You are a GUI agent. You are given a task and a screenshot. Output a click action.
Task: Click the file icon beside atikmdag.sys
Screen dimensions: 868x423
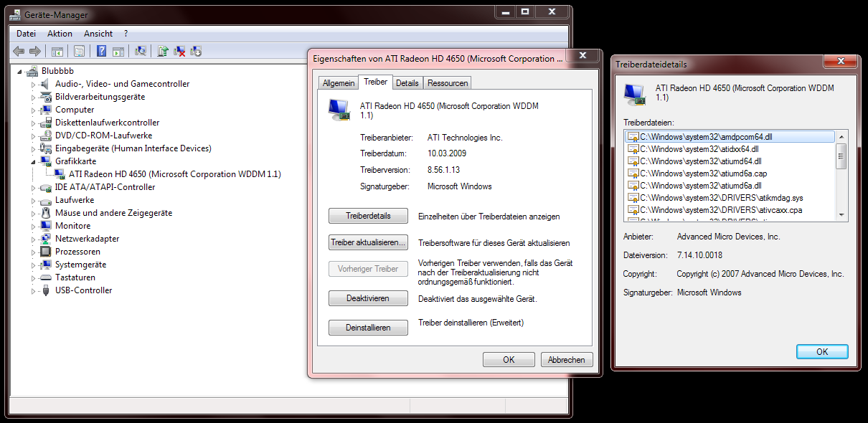[633, 197]
